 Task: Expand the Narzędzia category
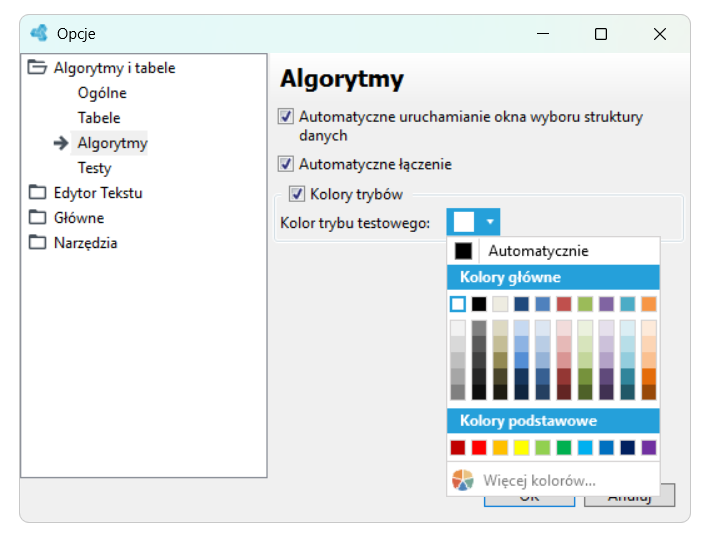(86, 243)
